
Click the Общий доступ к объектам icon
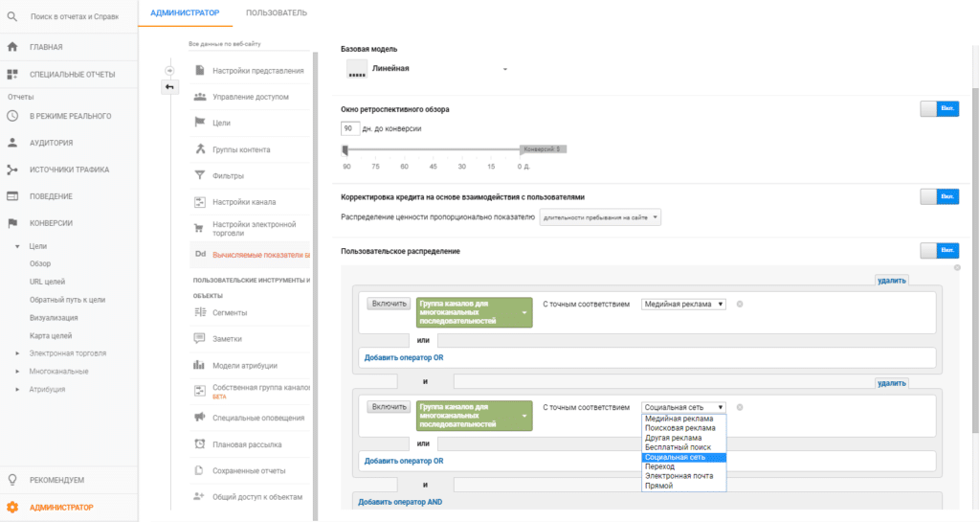point(199,496)
